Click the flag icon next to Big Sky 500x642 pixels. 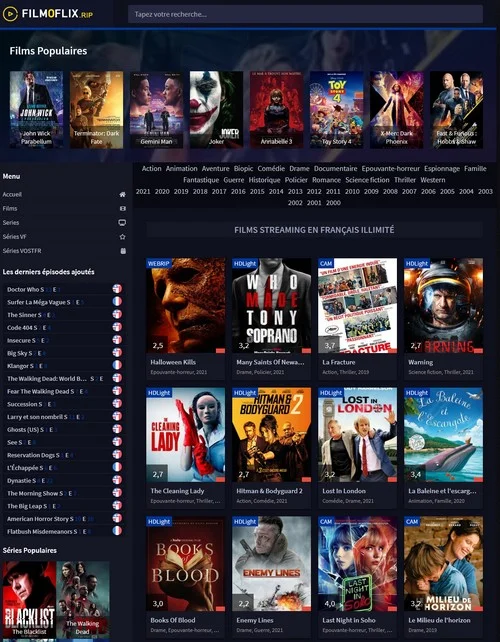click(x=117, y=352)
